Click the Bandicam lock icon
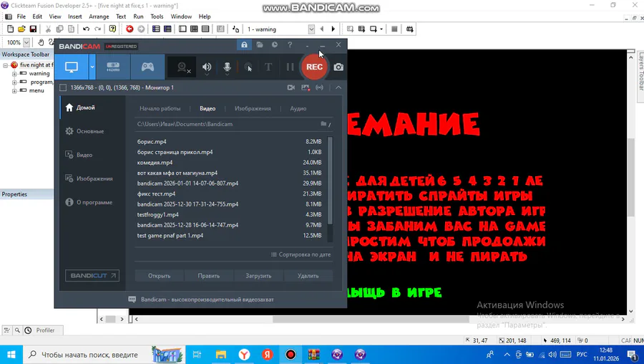 point(245,45)
